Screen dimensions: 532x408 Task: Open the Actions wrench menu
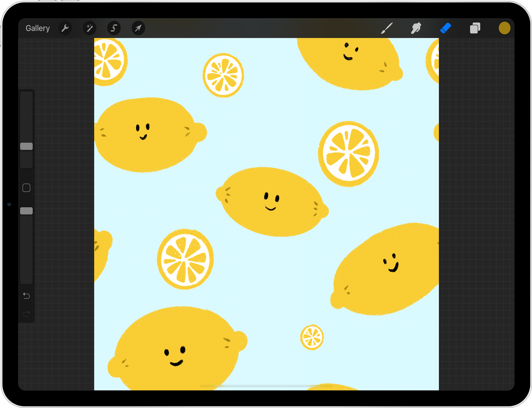click(x=65, y=28)
